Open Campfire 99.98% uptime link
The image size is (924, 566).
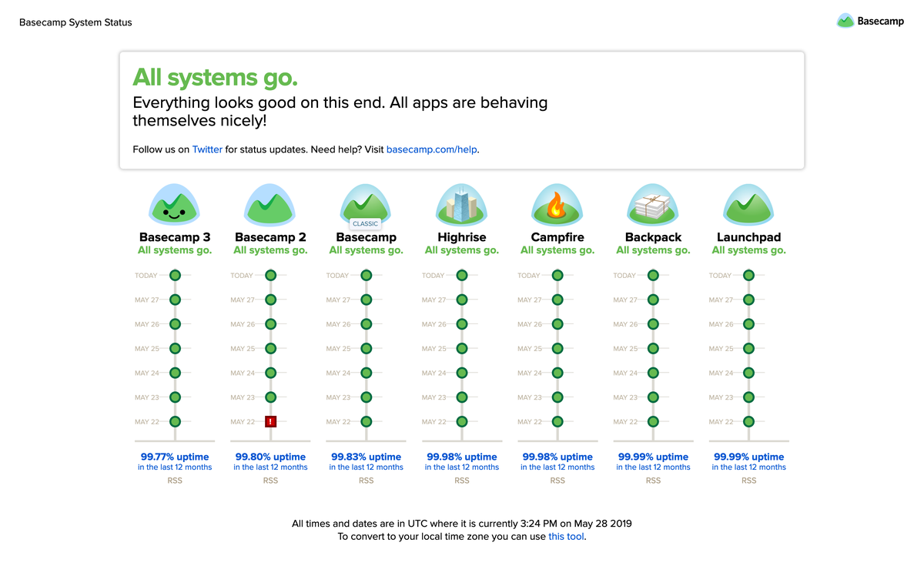coord(557,461)
